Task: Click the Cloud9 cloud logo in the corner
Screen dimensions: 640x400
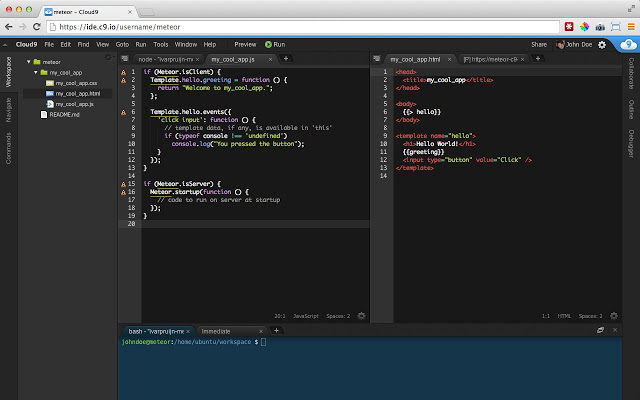Action: click(628, 44)
